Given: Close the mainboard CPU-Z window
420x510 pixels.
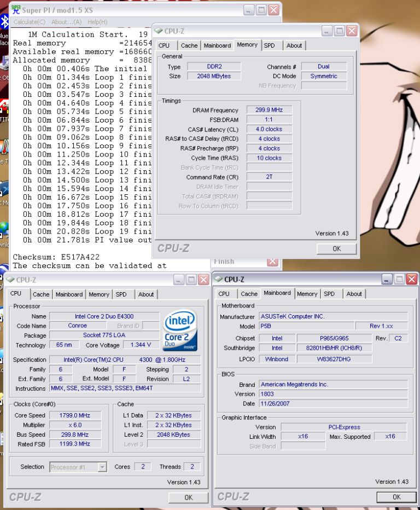Looking at the screenshot, I should 412,279.
